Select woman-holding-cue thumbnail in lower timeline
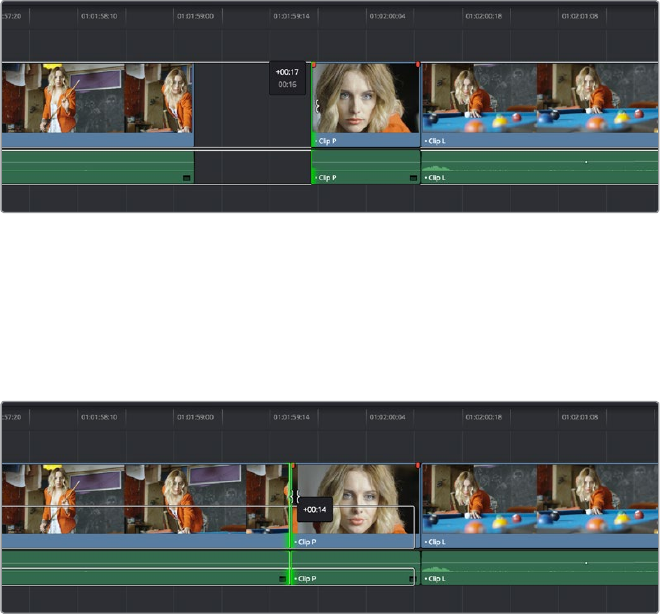 (x=63, y=499)
